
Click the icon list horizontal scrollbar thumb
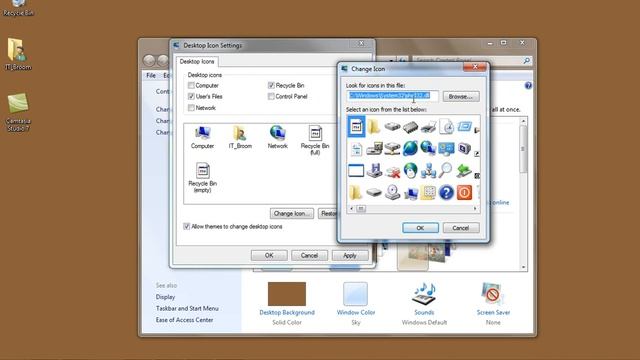click(361, 209)
